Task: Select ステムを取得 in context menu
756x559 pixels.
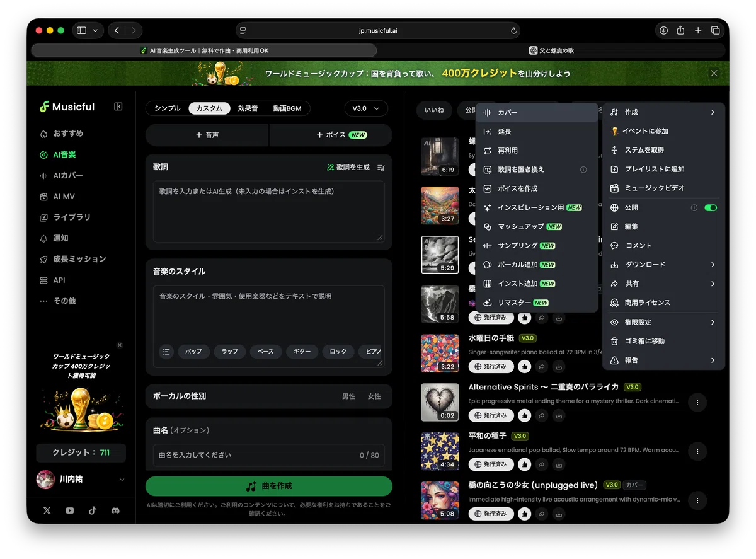Action: click(x=664, y=150)
